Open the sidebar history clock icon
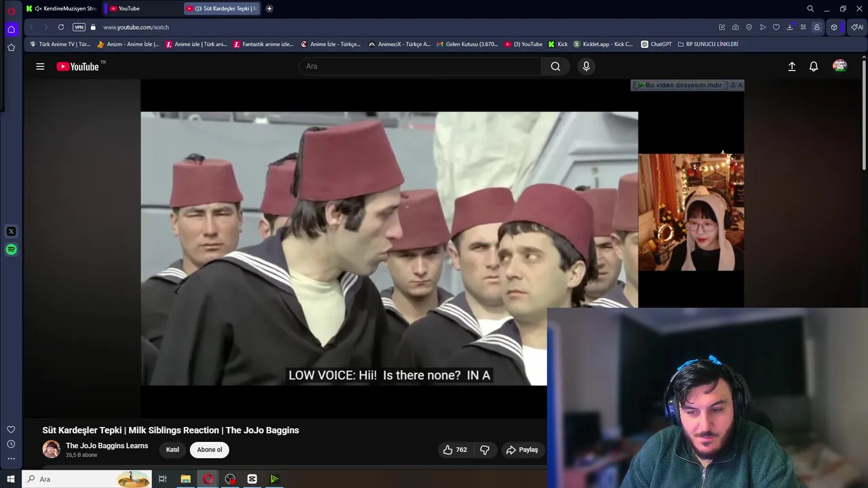 click(11, 444)
